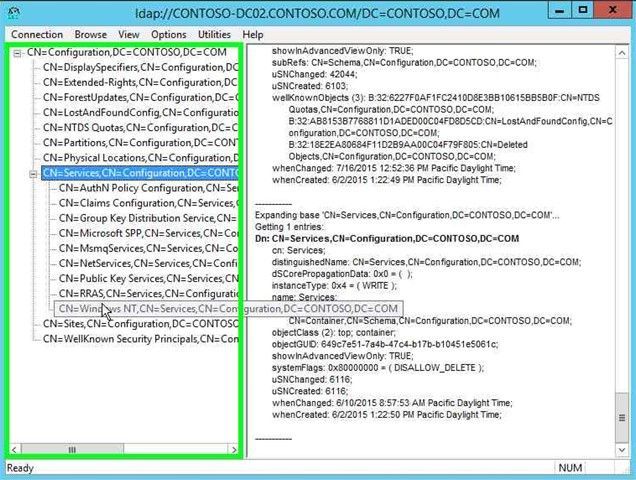Click the NUM status bar indicator
The width and height of the screenshot is (636, 480).
[x=570, y=468]
